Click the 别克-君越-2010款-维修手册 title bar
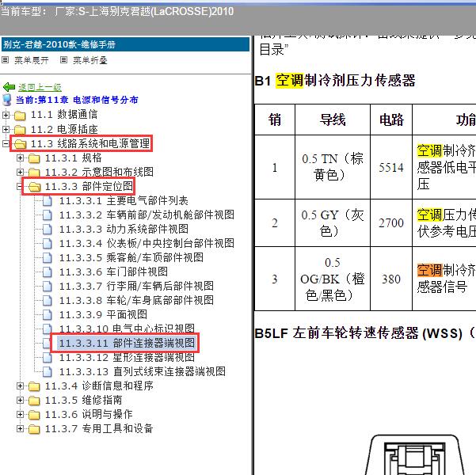The height and width of the screenshot is (475, 476). coord(125,44)
